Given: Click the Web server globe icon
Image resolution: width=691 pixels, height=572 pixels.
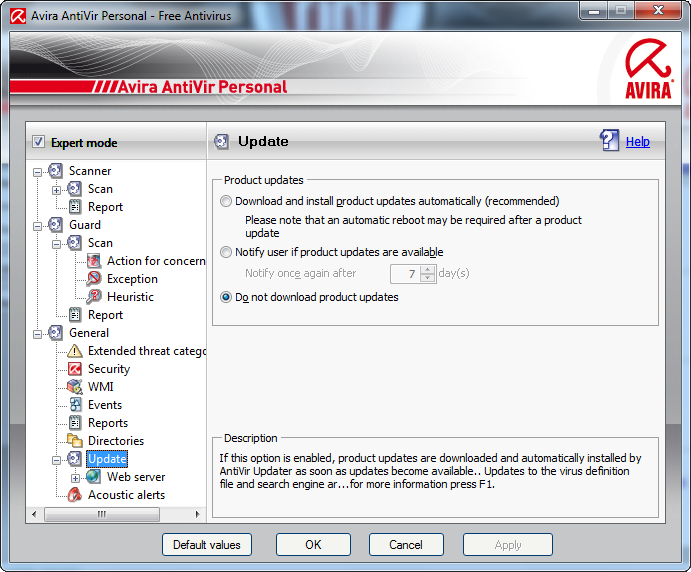Looking at the screenshot, I should [94, 477].
